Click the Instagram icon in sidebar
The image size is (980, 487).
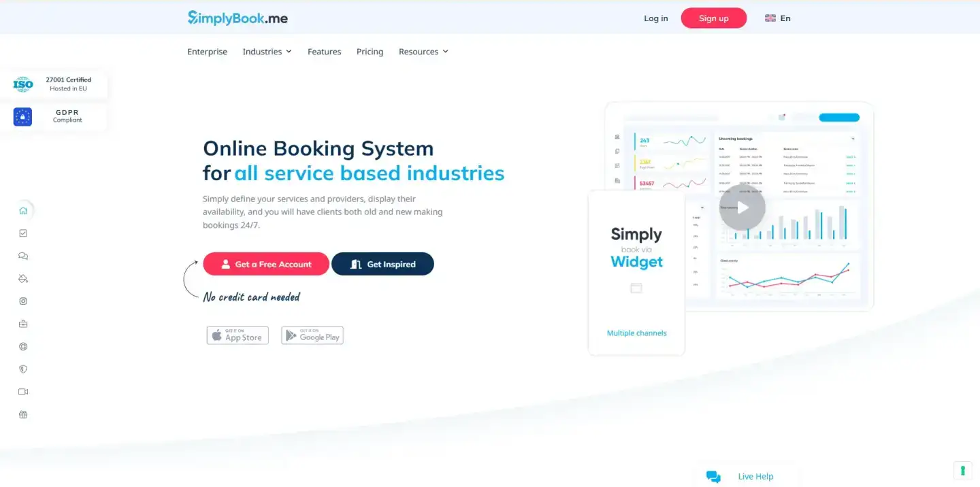(x=23, y=301)
